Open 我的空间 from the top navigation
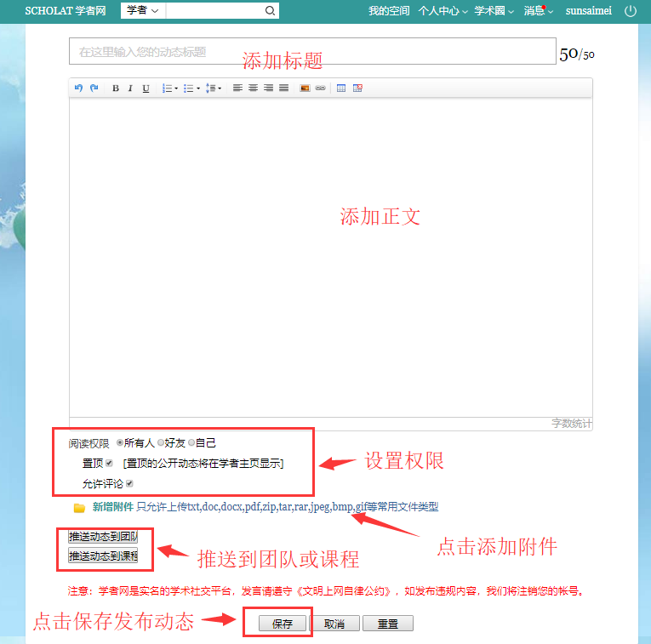Screen dimensions: 651x644 [x=389, y=11]
